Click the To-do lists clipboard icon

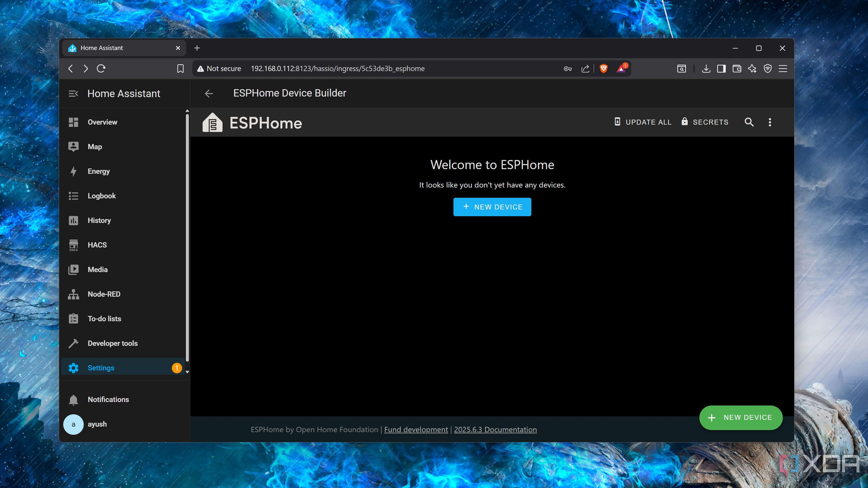(x=73, y=319)
